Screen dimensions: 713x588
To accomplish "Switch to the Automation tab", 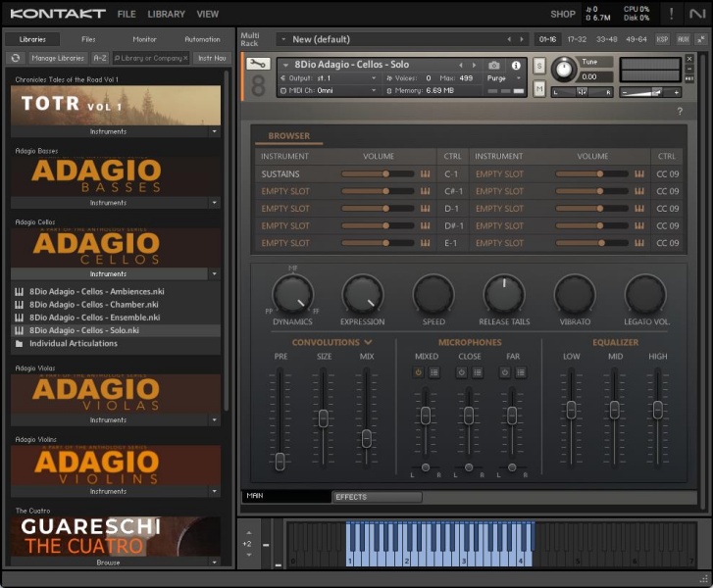I will coord(202,39).
